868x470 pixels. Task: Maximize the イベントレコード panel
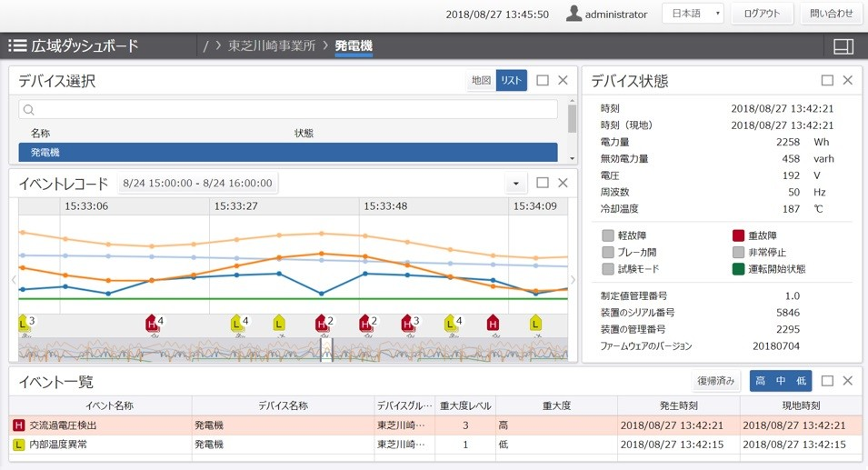543,183
